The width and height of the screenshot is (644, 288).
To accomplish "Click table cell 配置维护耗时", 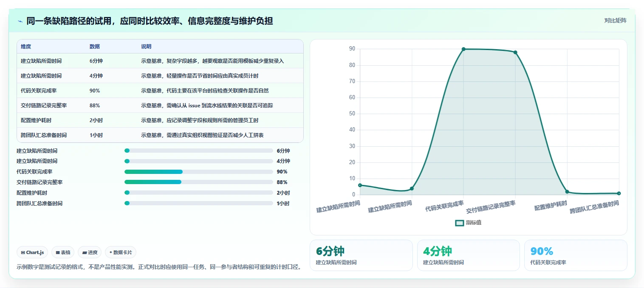I will (x=36, y=120).
